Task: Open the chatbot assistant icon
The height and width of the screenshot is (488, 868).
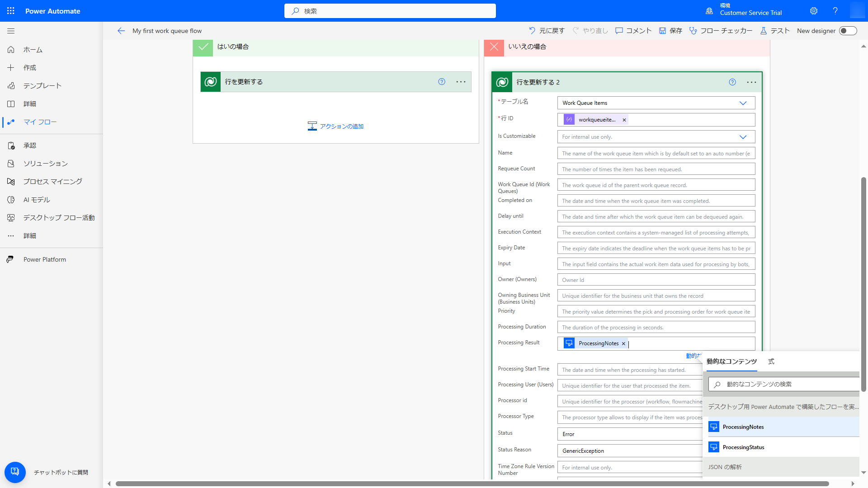Action: click(15, 472)
